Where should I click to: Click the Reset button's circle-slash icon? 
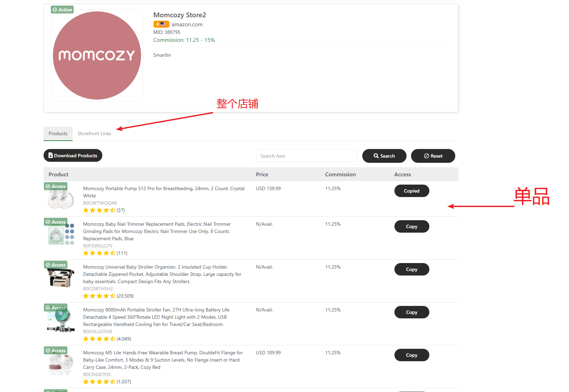[x=426, y=156]
